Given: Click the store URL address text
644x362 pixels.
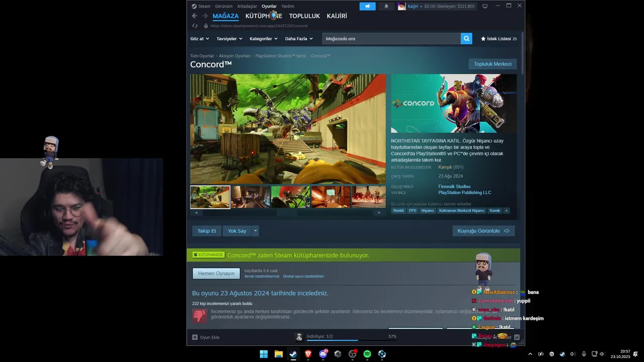Looking at the screenshot, I should [260, 26].
